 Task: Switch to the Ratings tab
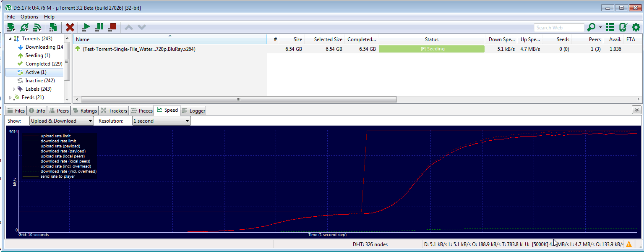(x=85, y=110)
